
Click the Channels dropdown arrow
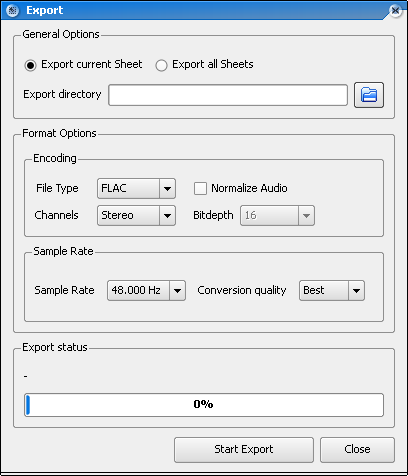(167, 215)
